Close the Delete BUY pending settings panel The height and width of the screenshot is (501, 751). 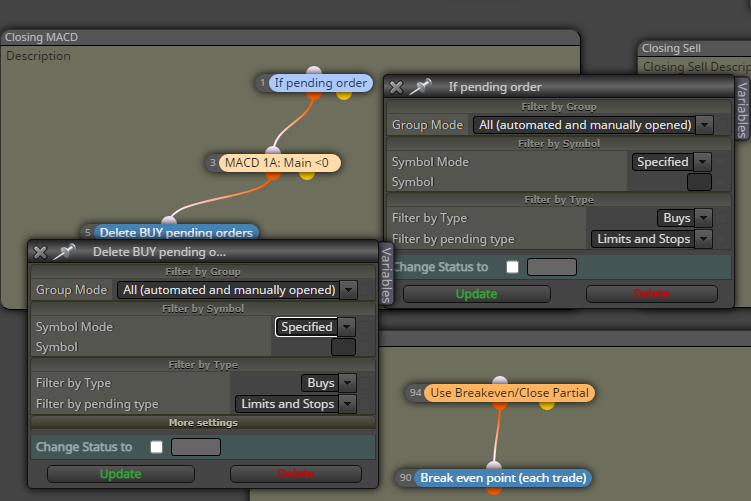[x=40, y=252]
